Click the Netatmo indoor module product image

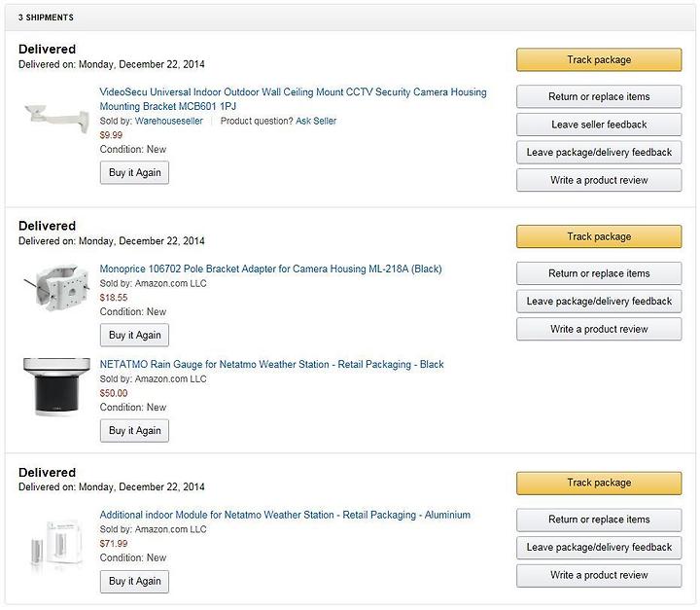click(56, 545)
